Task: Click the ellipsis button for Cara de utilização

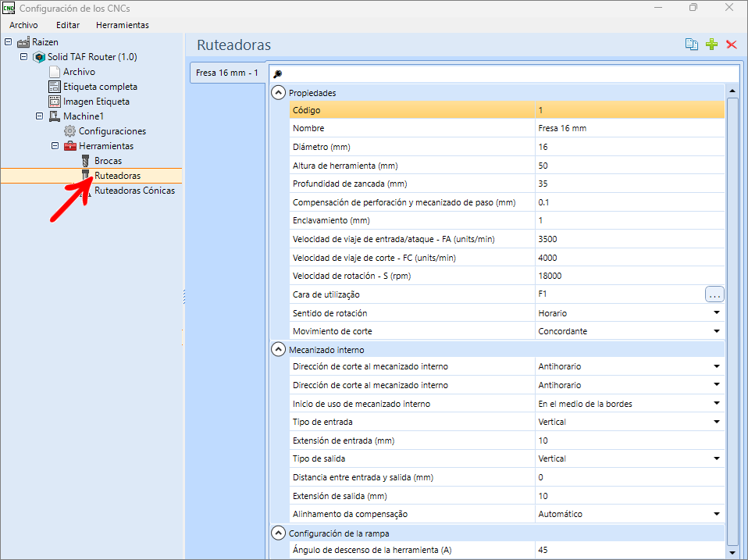Action: point(714,294)
